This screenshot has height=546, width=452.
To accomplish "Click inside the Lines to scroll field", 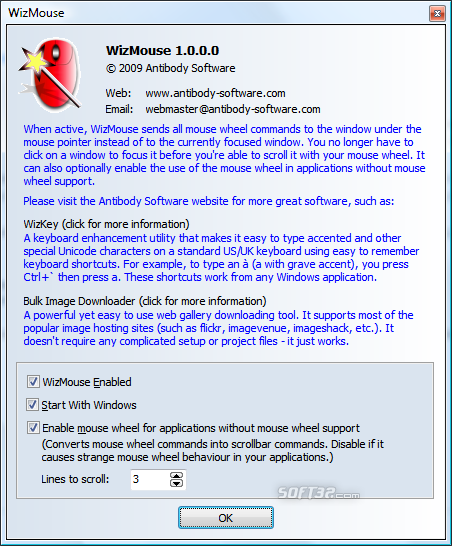I will (150, 479).
